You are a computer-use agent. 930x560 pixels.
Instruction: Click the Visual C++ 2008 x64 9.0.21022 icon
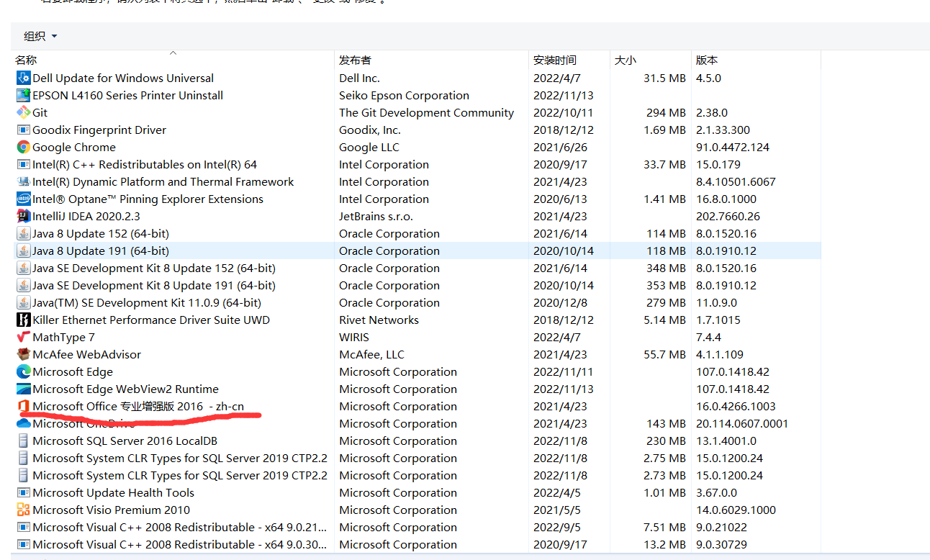point(23,527)
